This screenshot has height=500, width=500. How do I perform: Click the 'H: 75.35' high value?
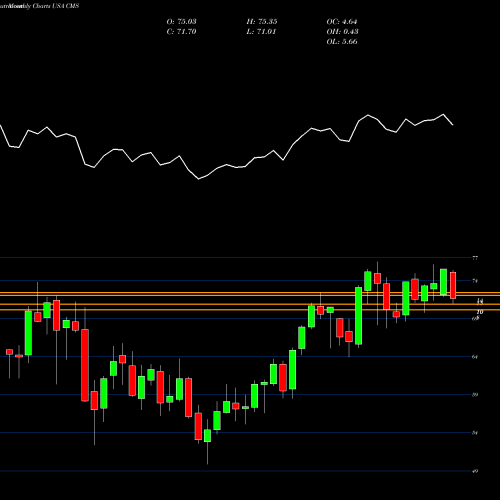262,22
